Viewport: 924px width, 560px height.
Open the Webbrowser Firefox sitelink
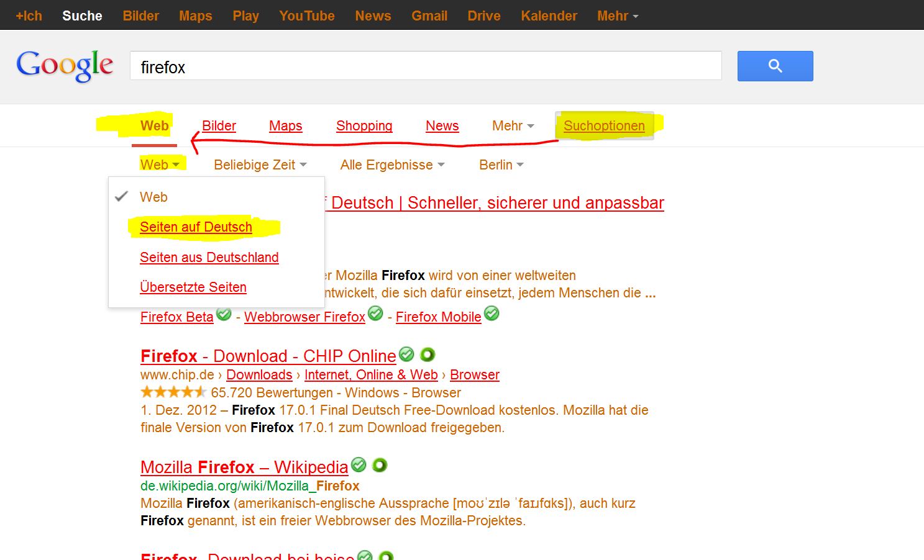point(304,317)
